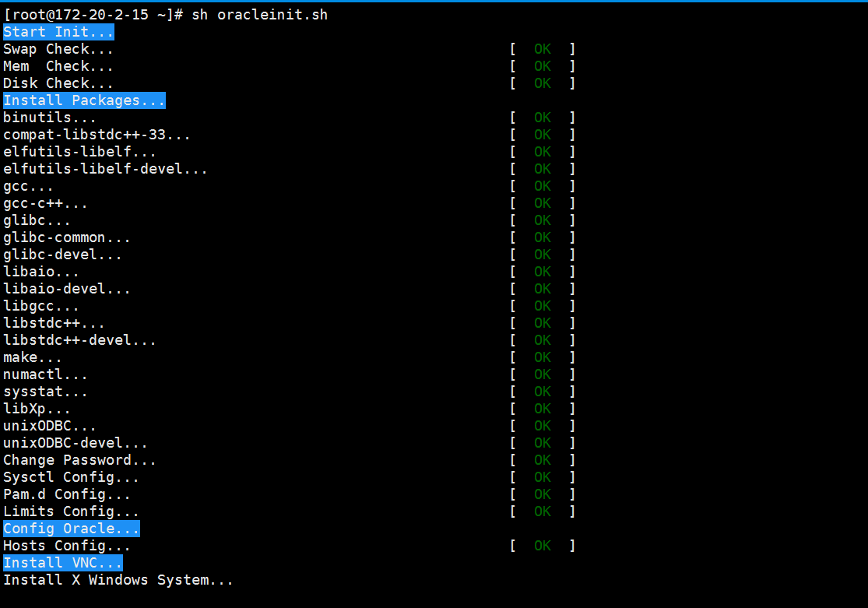Image resolution: width=868 pixels, height=608 pixels.
Task: Click the OK status for make
Action: coord(543,357)
